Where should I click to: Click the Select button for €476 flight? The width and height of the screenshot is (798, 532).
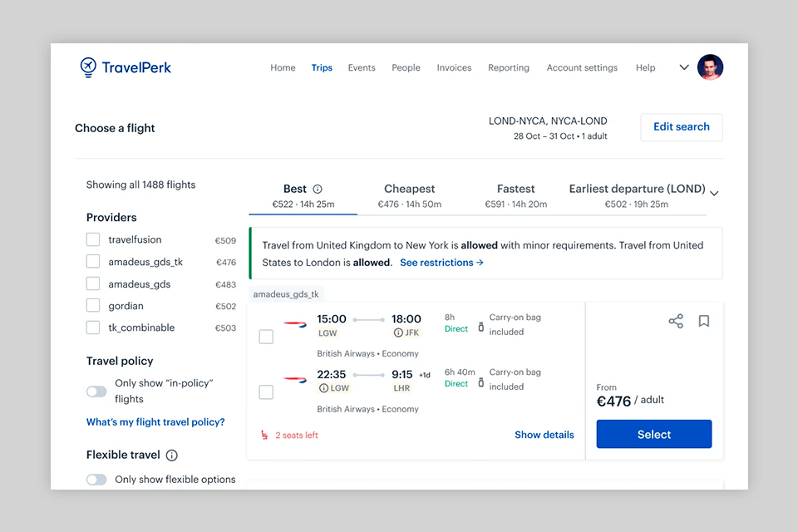pos(654,434)
